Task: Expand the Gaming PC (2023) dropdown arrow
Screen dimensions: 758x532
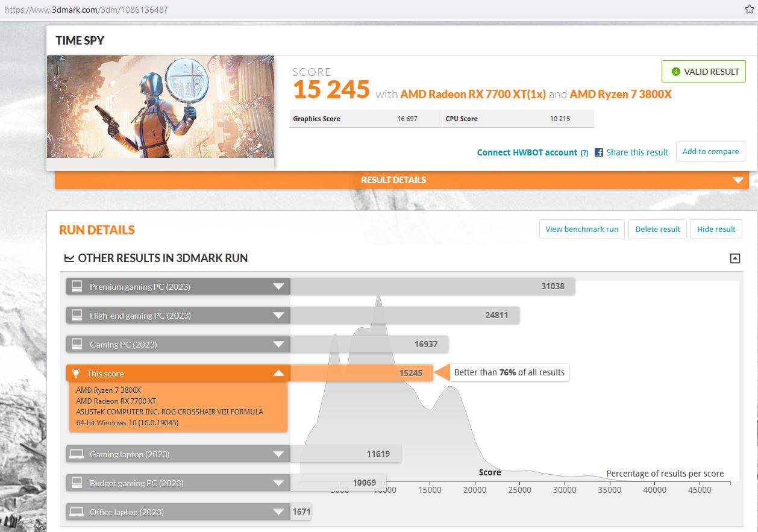Action: pyautogui.click(x=278, y=344)
